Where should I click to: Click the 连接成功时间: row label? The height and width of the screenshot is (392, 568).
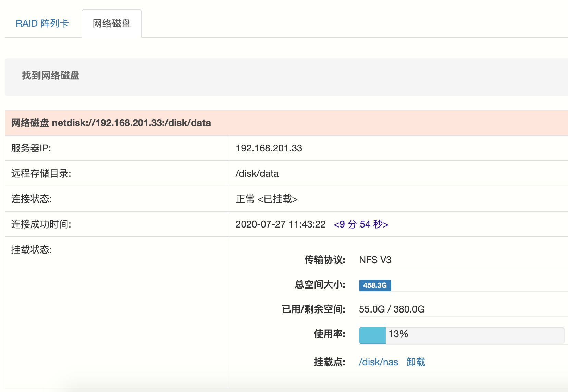click(x=41, y=224)
